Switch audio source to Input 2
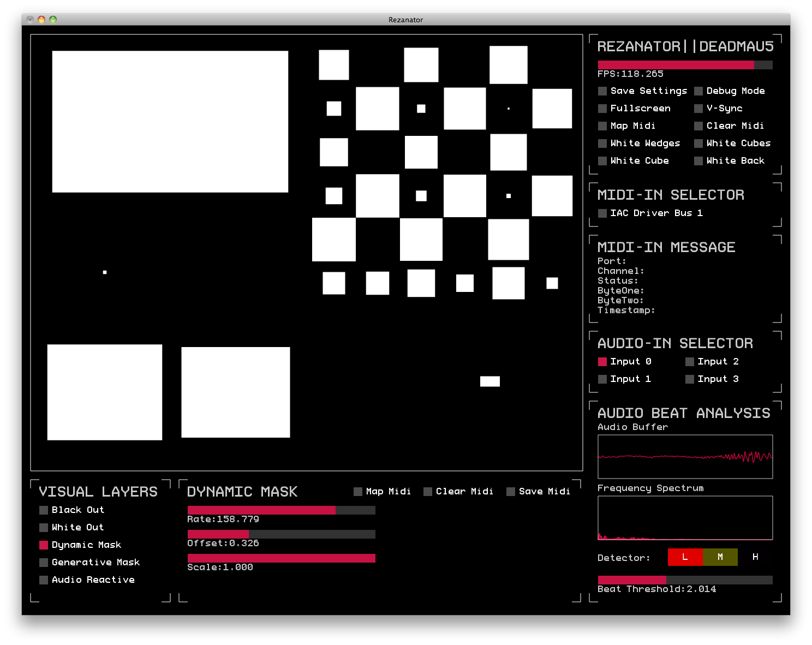812x645 pixels. (x=690, y=362)
